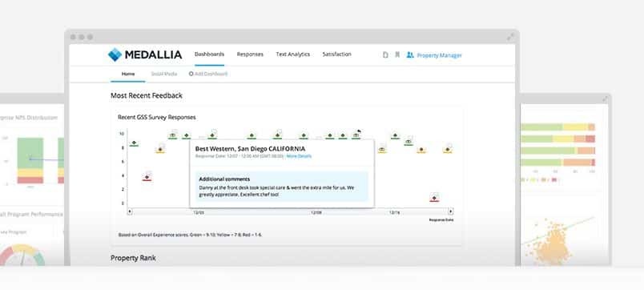This screenshot has width=644, height=290.
Task: Click the chart's left scroll arrow
Action: tap(130, 211)
